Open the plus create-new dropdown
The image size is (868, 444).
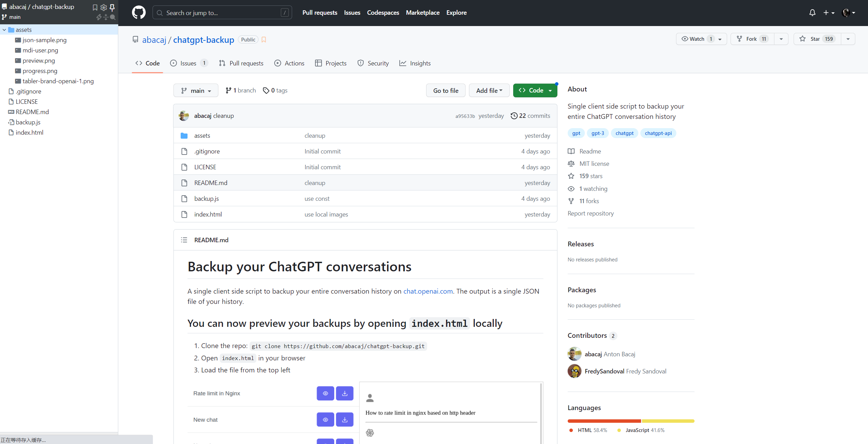[x=829, y=13]
